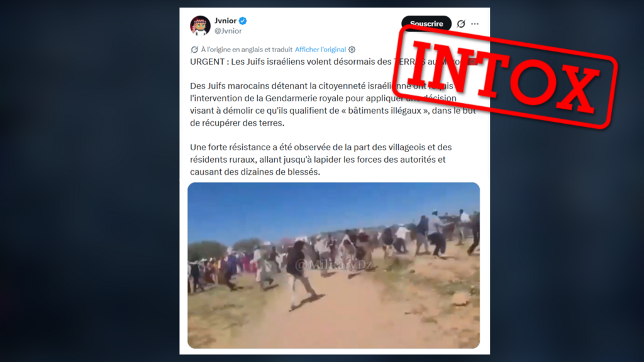Screen dimensions: 644x362
Task: Click the "À l'origine en anglais et traduit" label
Action: (247, 50)
